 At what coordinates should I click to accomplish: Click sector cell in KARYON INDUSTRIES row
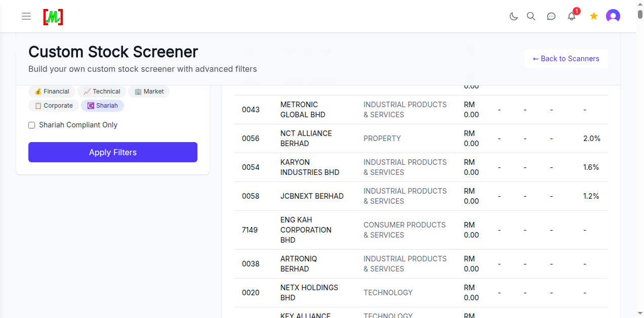(405, 167)
